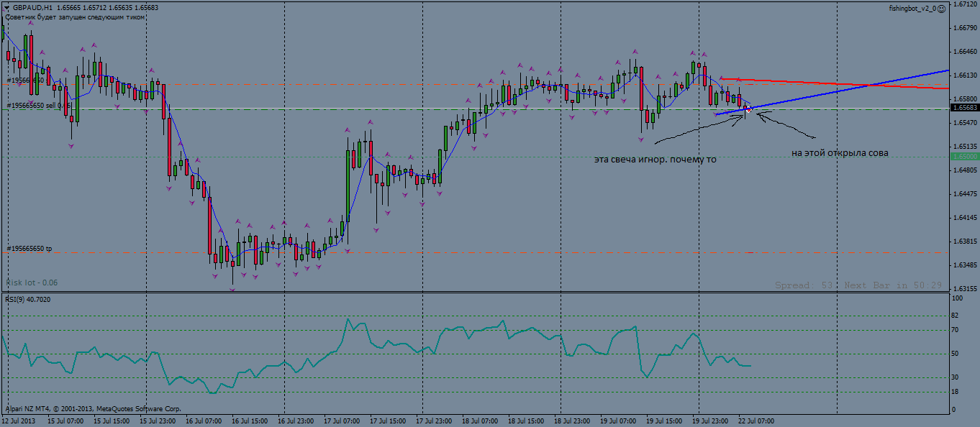Image resolution: width=980 pixels, height=427 pixels.
Task: Click the 22 Jul 07:00 time label
Action: [x=756, y=421]
